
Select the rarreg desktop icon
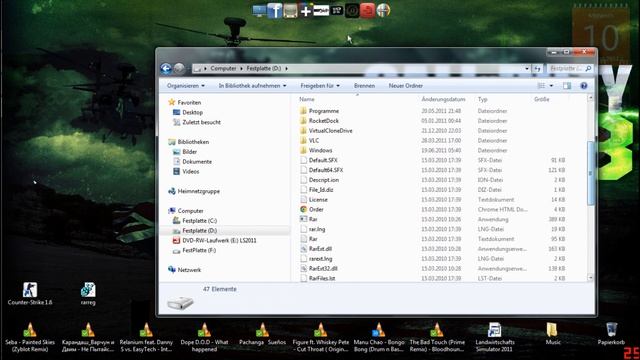pos(88,293)
